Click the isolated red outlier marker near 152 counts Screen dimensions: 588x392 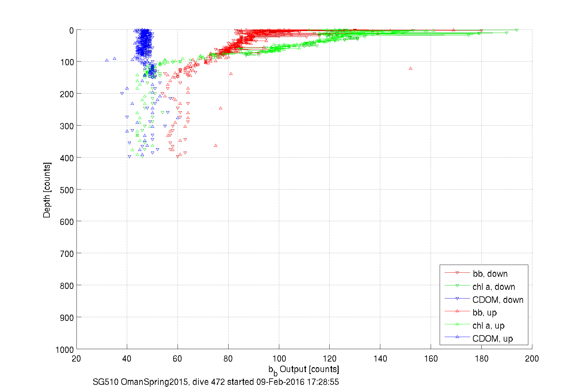click(410, 68)
